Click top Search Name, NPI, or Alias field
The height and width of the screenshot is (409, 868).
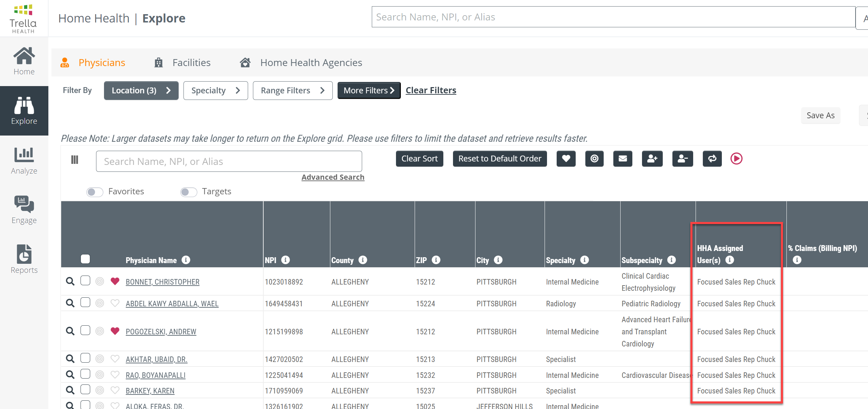click(613, 17)
